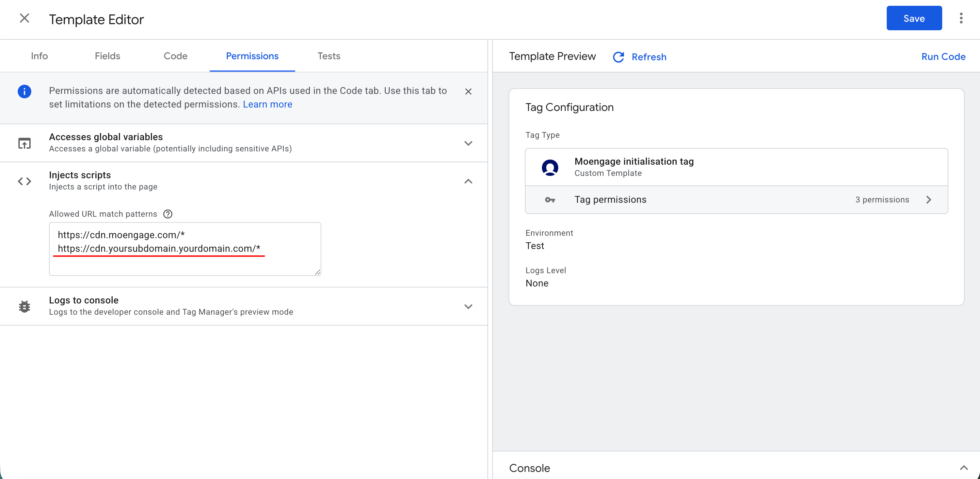
Task: Collapse the Injects scripts section
Action: point(468,181)
